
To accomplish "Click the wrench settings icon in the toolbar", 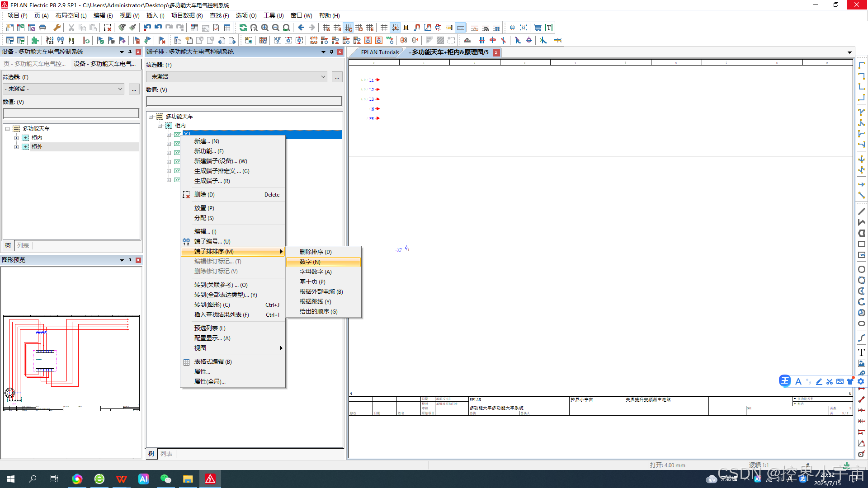I will 57,28.
